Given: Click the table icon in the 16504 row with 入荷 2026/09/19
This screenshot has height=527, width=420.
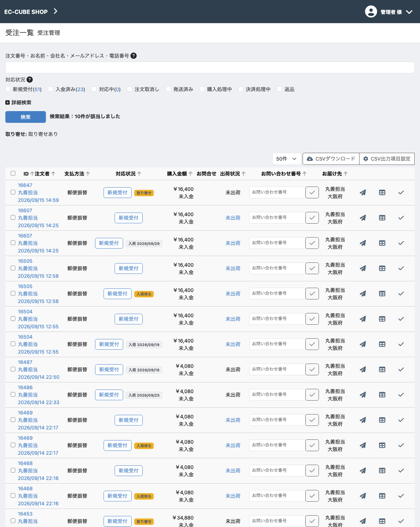Looking at the screenshot, I should click(x=382, y=344).
